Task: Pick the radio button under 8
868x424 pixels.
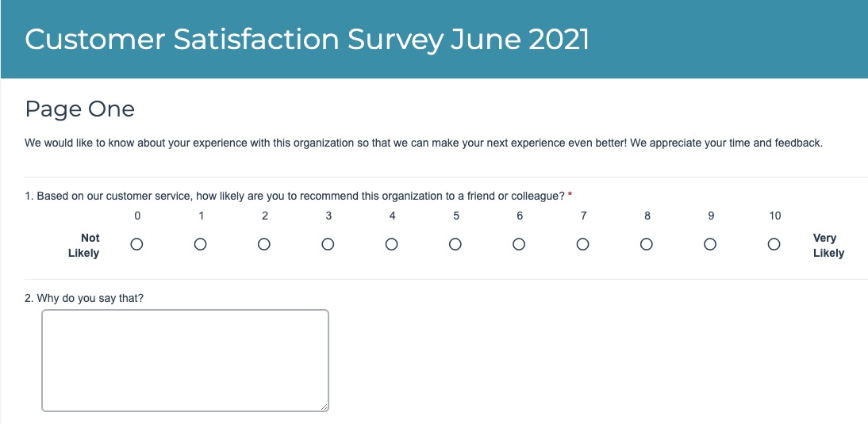Action: [x=647, y=245]
